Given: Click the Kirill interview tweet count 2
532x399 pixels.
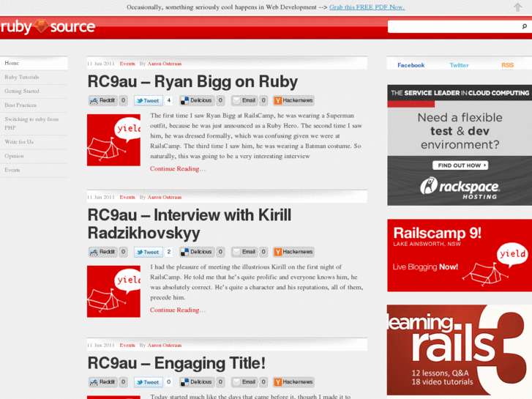Looking at the screenshot, I should click(168, 252).
